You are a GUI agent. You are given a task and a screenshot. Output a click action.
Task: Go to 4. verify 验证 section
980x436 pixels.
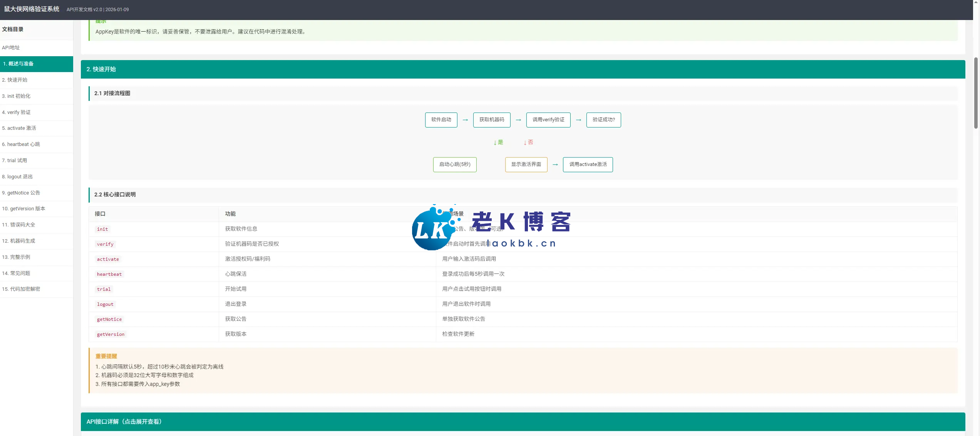(x=16, y=112)
